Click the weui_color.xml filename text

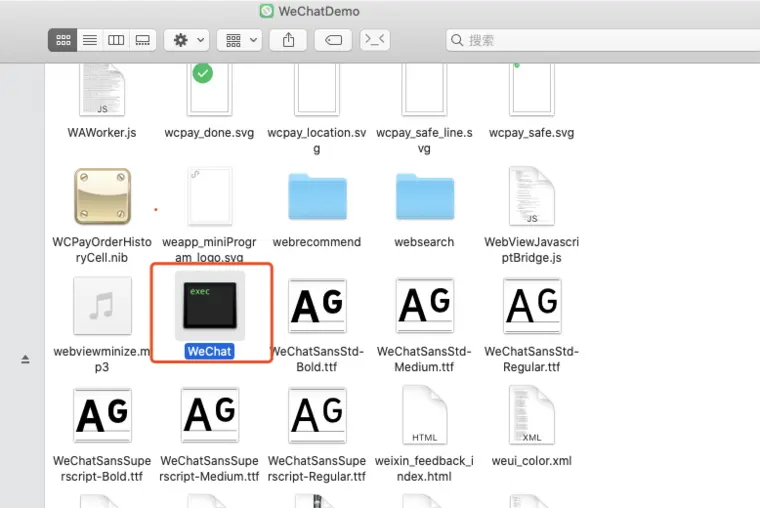click(532, 461)
